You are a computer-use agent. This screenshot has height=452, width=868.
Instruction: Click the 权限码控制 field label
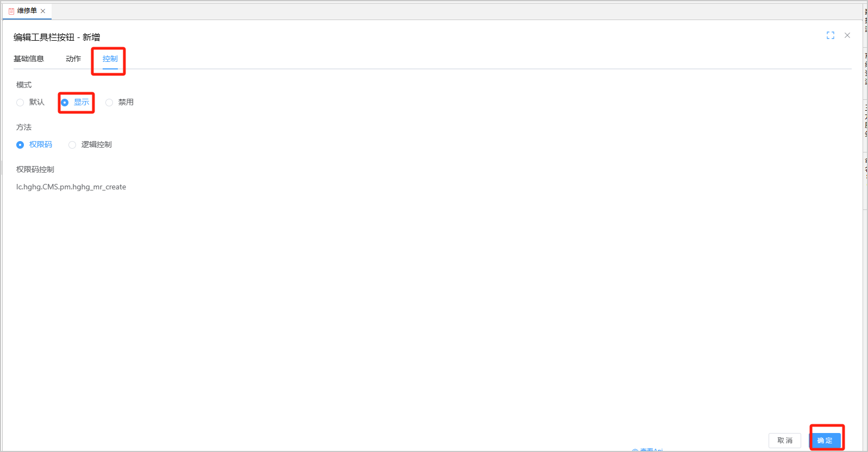coord(35,169)
